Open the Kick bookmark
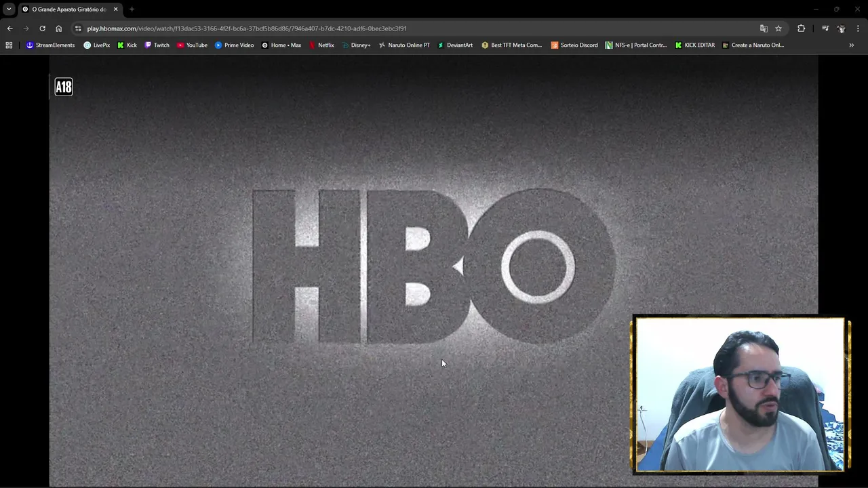This screenshot has width=868, height=488. (x=127, y=45)
